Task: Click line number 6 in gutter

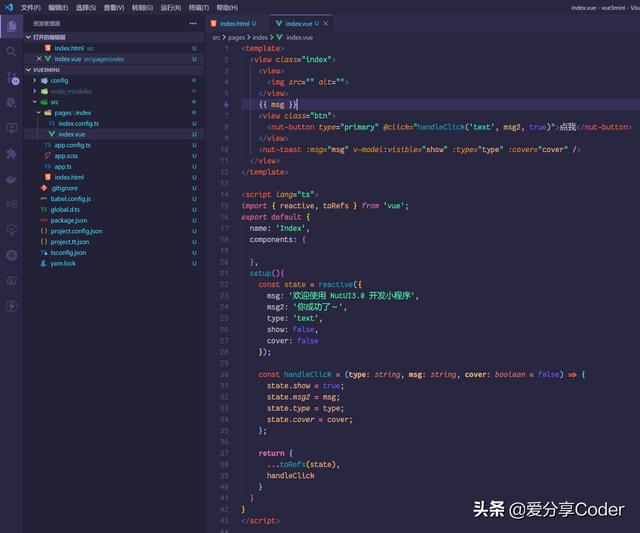Action: point(226,104)
